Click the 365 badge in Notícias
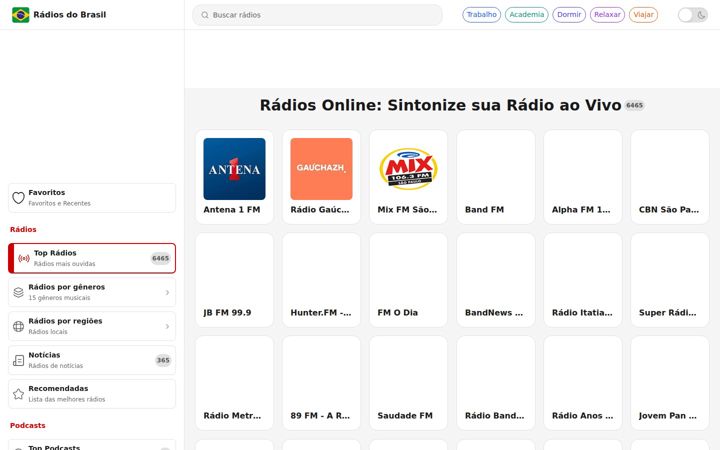This screenshot has height=450, width=720. click(x=163, y=360)
